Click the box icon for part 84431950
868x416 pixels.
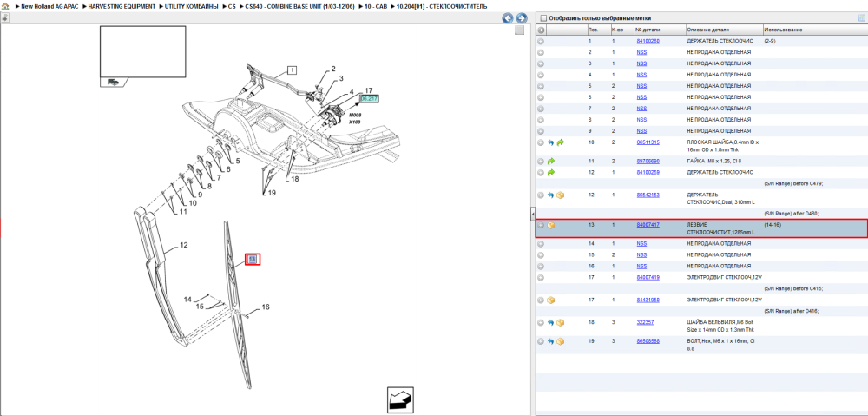click(551, 300)
